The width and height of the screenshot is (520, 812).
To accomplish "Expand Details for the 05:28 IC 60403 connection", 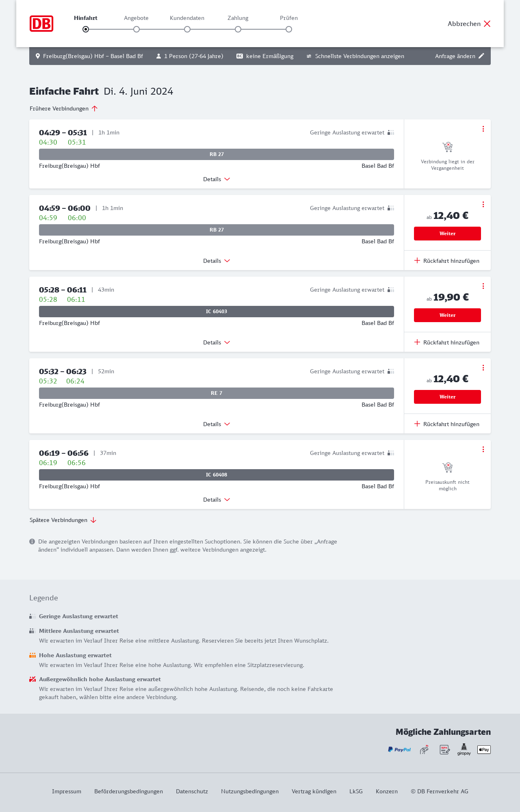I will tap(217, 342).
